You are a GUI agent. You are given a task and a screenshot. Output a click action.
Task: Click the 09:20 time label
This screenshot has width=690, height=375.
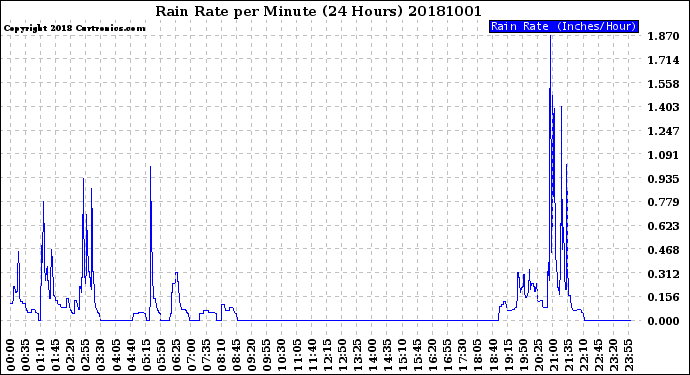pyautogui.click(x=252, y=355)
